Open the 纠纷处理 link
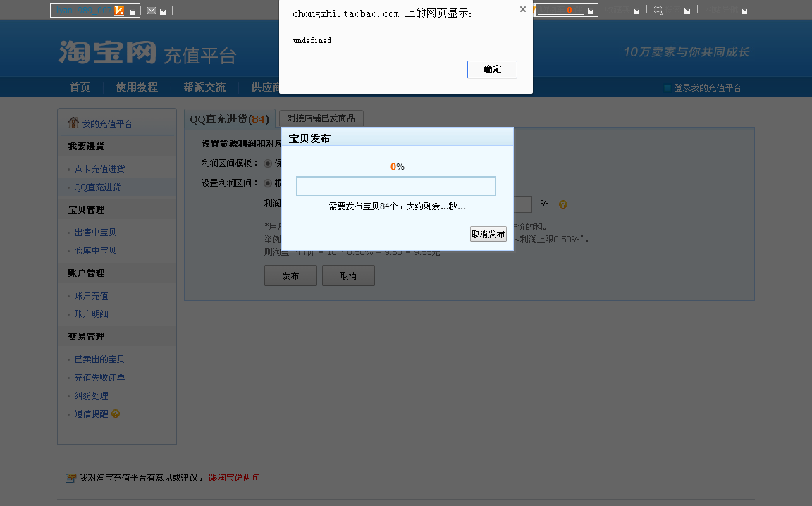Screen dimensions: 812x506 (91, 395)
